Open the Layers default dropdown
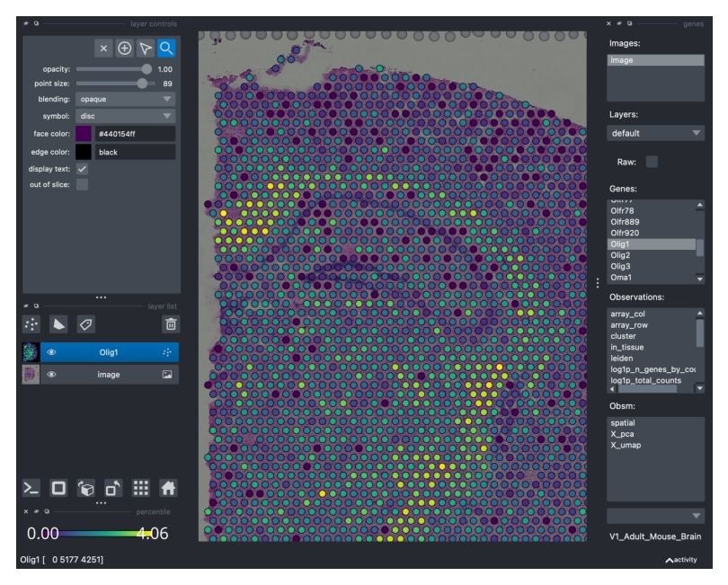728x585 pixels. [x=655, y=133]
